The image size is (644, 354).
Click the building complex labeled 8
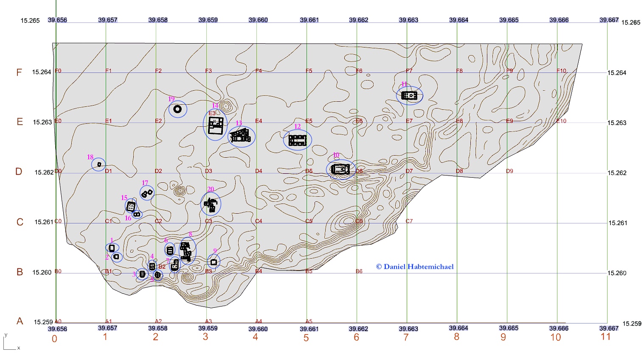pyautogui.click(x=186, y=251)
